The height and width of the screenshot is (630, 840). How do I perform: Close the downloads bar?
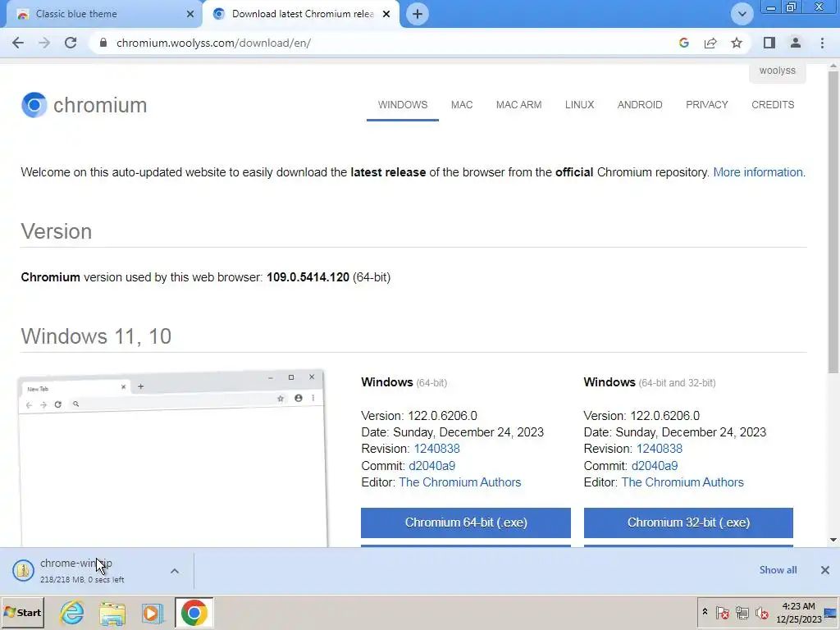(x=825, y=570)
